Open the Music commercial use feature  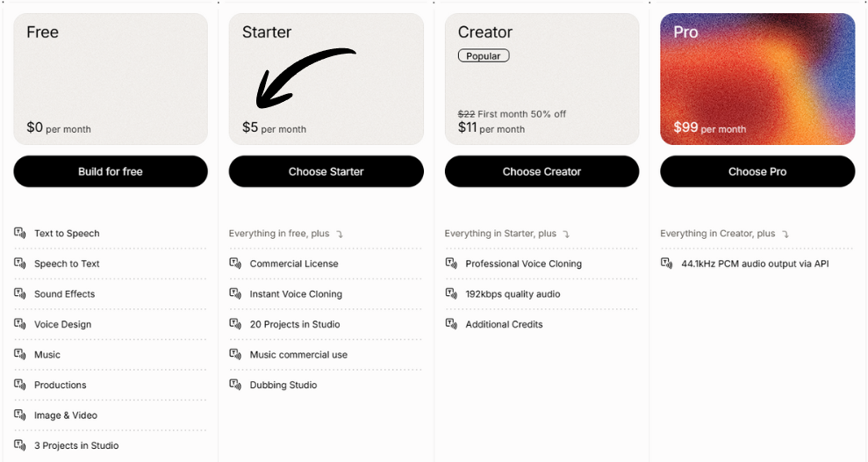pyautogui.click(x=298, y=355)
